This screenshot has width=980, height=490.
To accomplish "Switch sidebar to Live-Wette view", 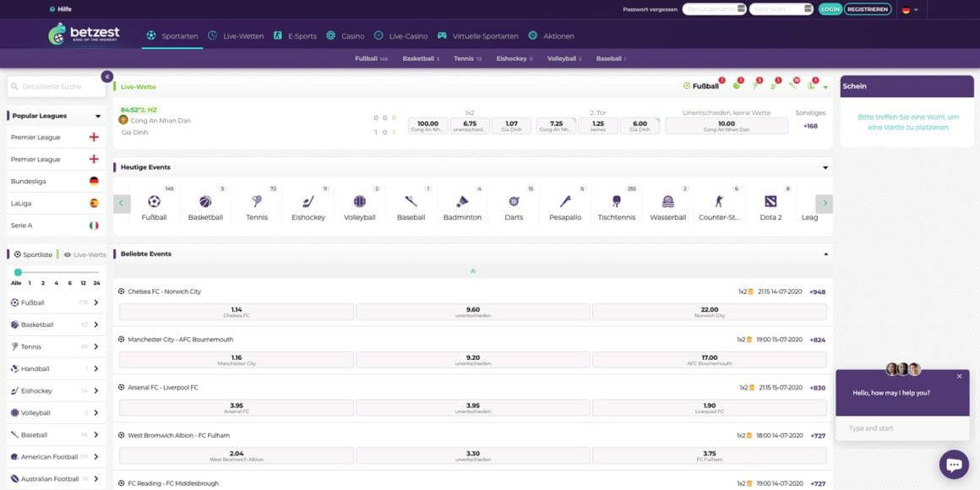I will click(85, 254).
